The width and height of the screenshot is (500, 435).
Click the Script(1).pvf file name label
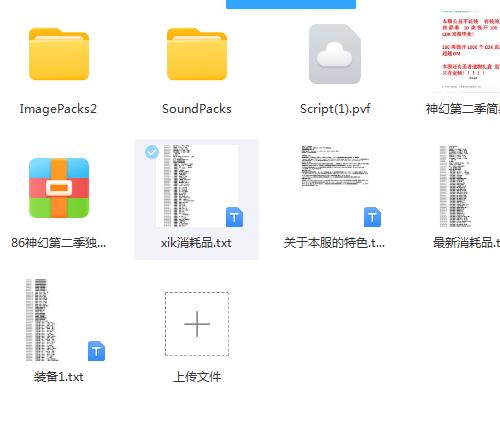pyautogui.click(x=335, y=109)
